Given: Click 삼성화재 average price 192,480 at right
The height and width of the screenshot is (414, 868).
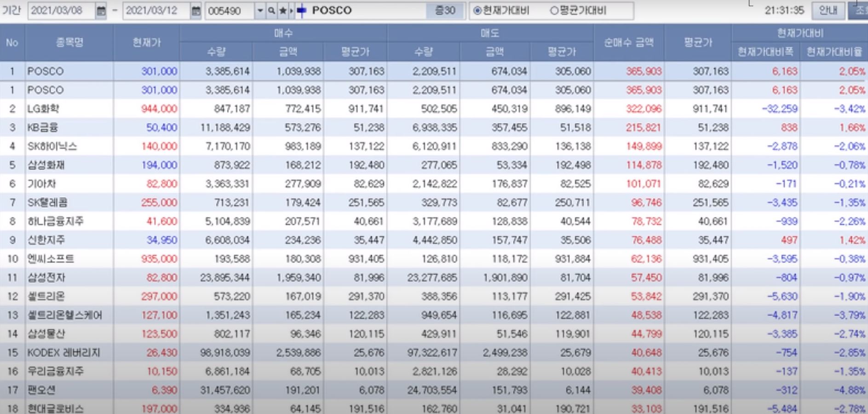Looking at the screenshot, I should pyautogui.click(x=711, y=165).
